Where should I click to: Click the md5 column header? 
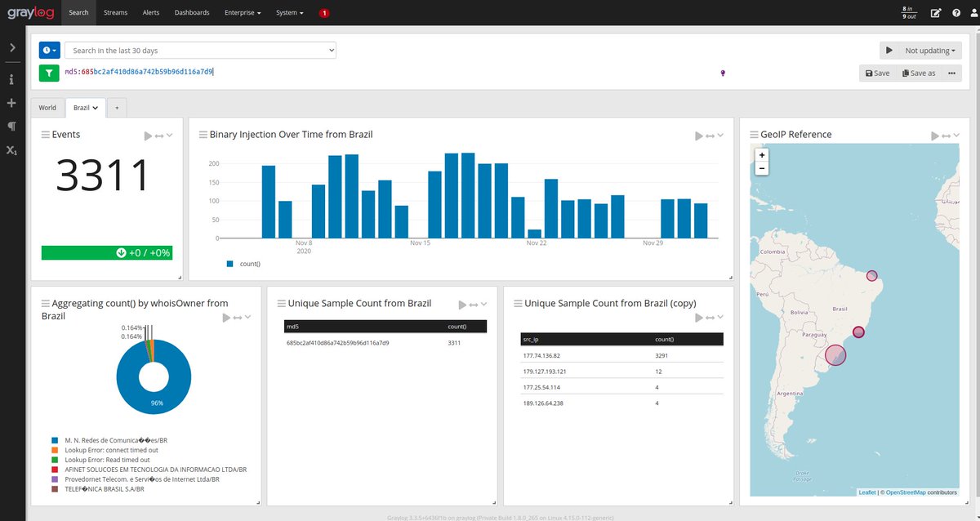point(292,326)
